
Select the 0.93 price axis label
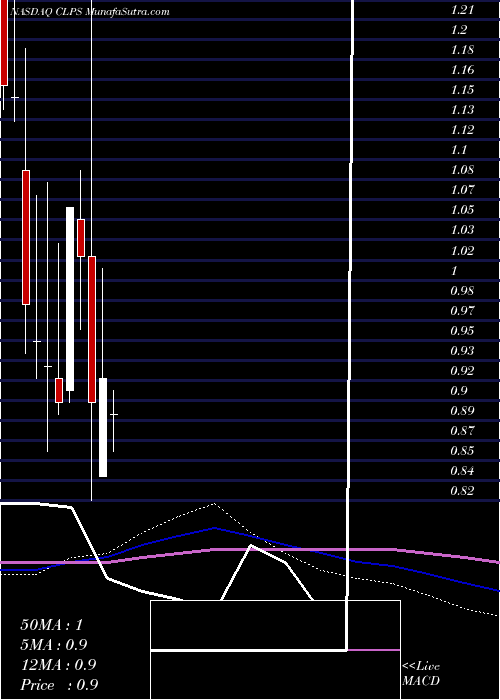coord(462,351)
